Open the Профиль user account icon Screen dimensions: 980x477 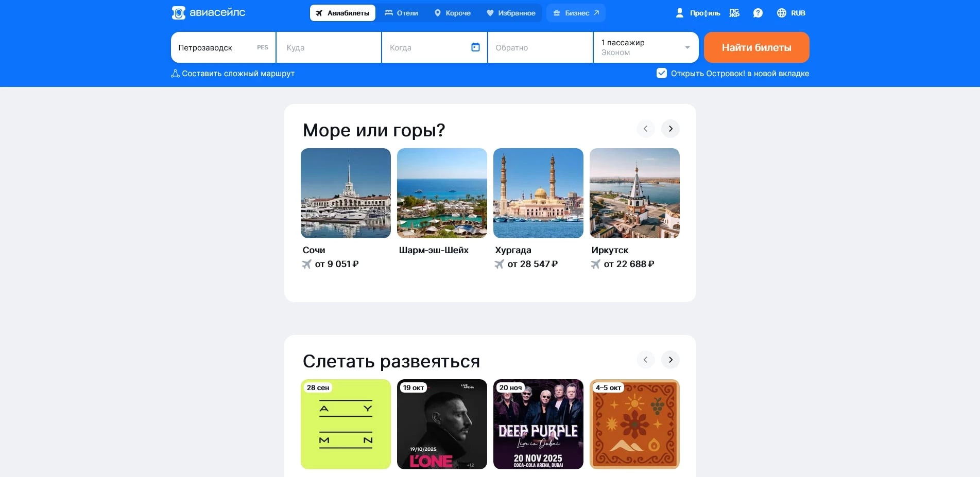tap(680, 13)
